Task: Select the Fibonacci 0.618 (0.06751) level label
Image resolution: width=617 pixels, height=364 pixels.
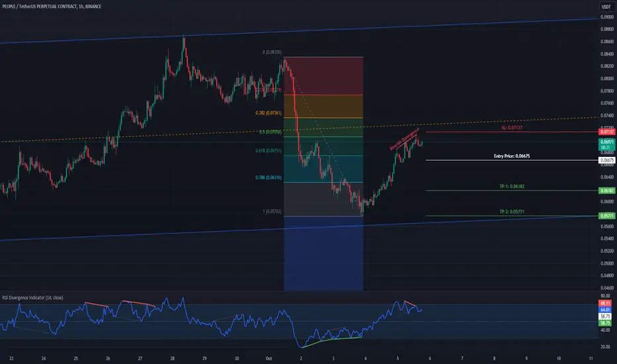Action: [x=268, y=150]
